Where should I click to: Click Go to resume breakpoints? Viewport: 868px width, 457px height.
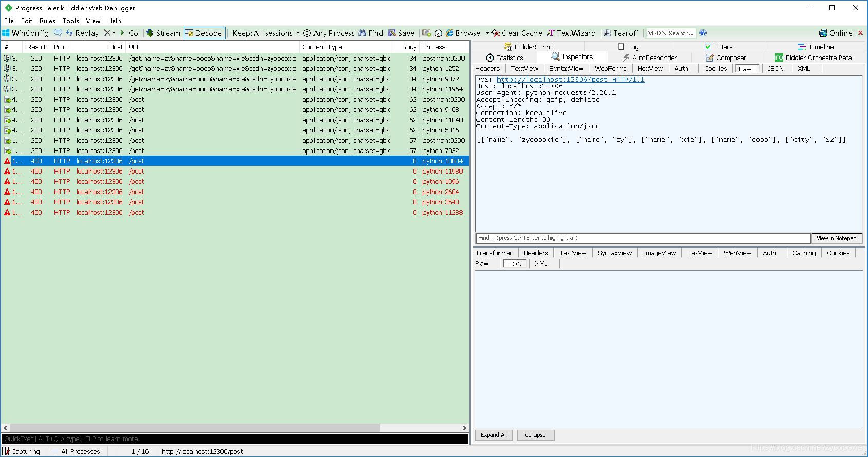click(x=129, y=33)
